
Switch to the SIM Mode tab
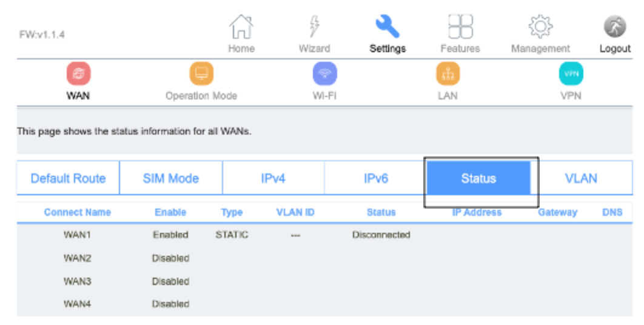point(171,178)
